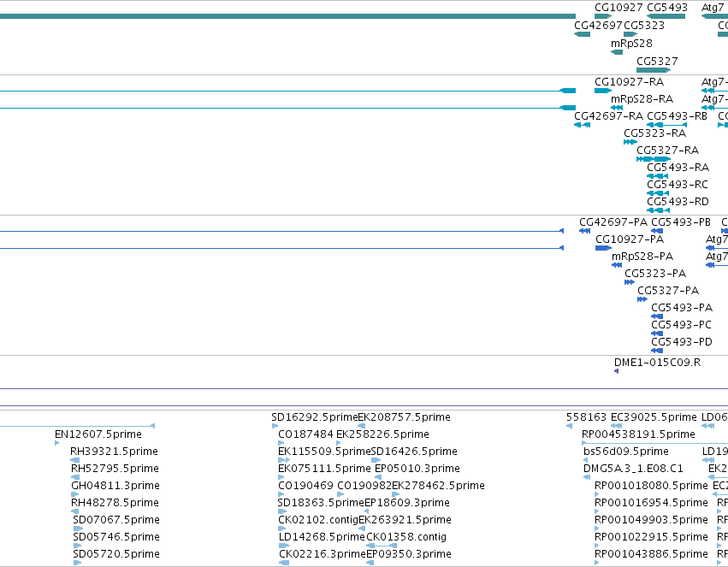
Task: Select EST EK278462.5prime
Action: pos(395,494)
